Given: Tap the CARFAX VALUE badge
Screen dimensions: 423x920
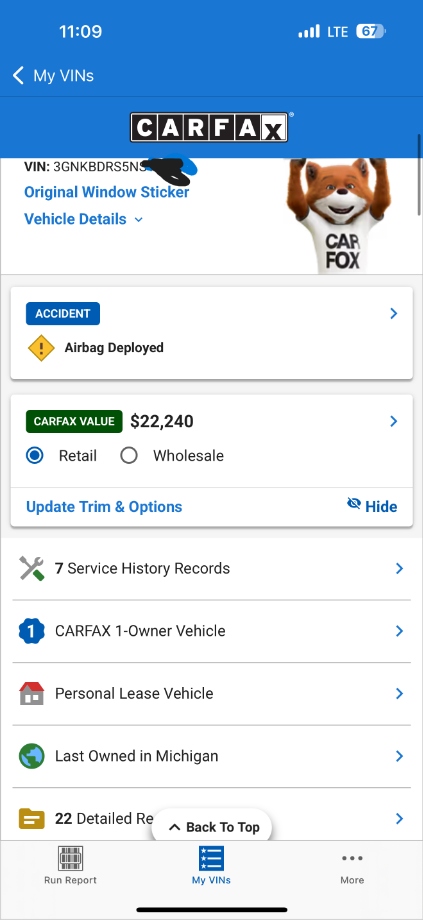Looking at the screenshot, I should [x=74, y=421].
